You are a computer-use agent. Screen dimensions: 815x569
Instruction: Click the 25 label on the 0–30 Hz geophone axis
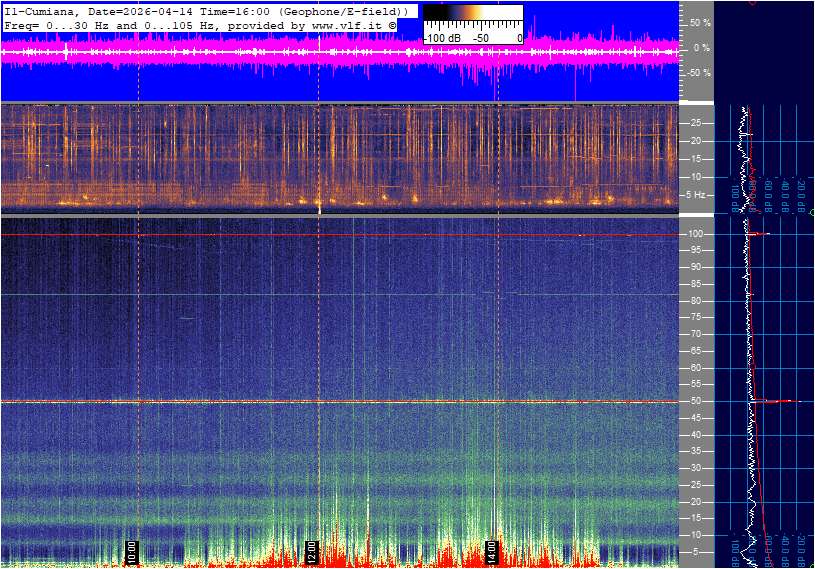695,123
